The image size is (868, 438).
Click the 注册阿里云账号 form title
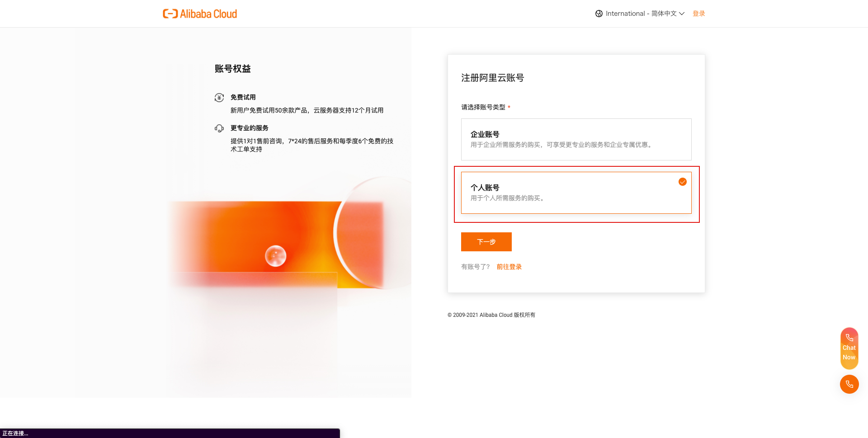coord(492,78)
